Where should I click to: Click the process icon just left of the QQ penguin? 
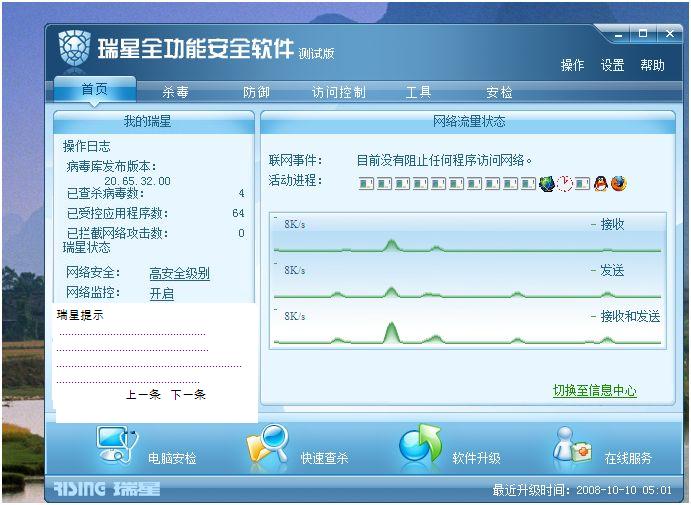[583, 183]
